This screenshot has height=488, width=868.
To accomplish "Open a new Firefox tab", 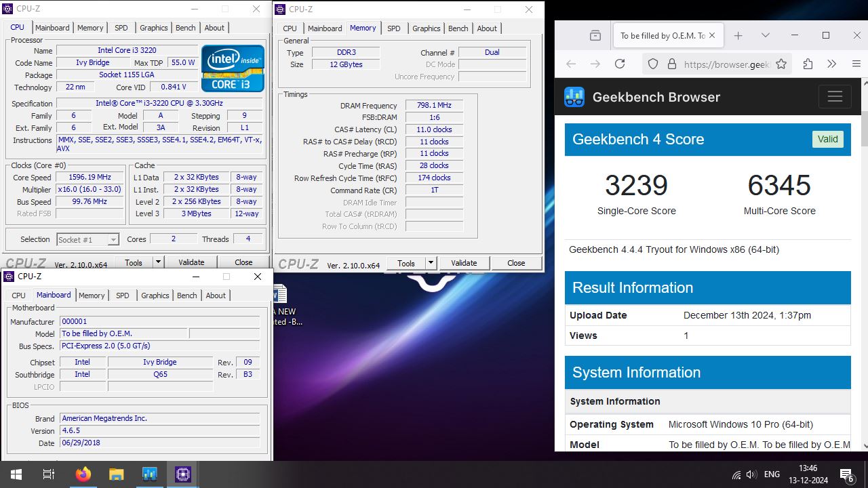I will [x=738, y=35].
